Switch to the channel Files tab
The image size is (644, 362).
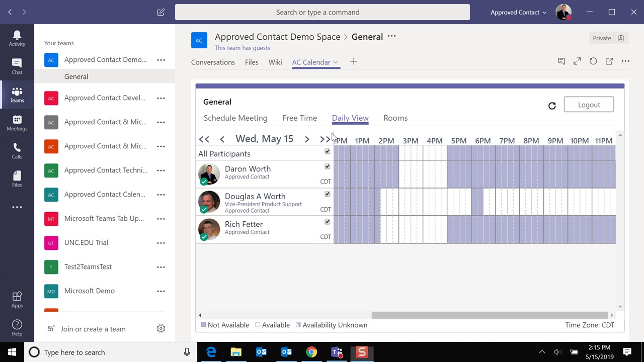pos(252,62)
